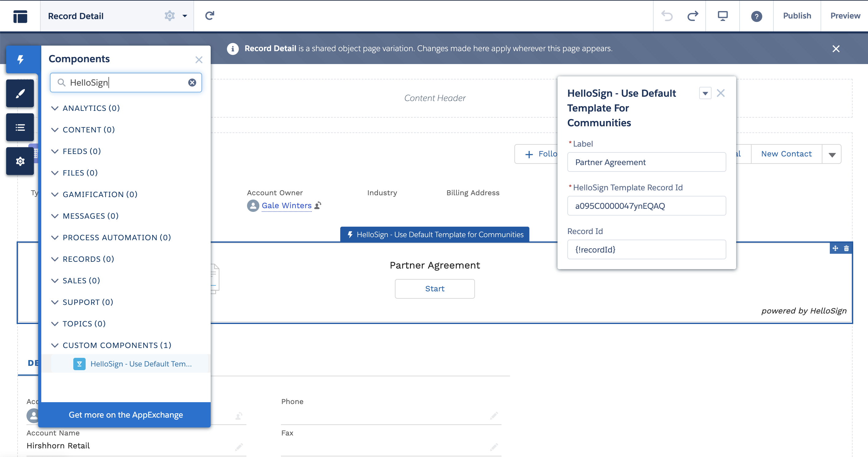The width and height of the screenshot is (868, 457).
Task: Select HelloSign - Use Default Tem... component
Action: [141, 364]
